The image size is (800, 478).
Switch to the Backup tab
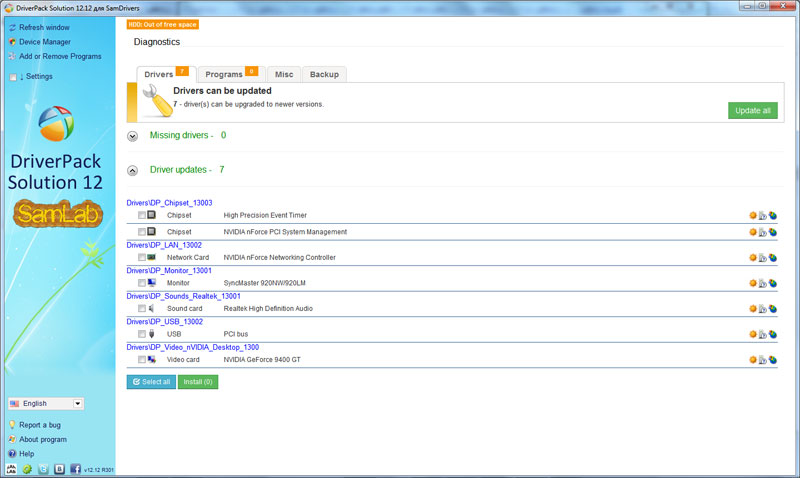(x=324, y=74)
